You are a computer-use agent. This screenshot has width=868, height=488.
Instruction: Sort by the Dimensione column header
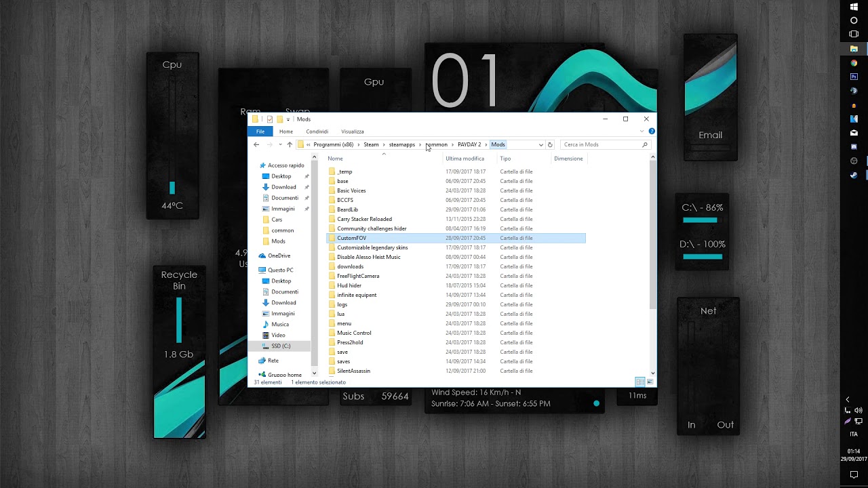(x=568, y=159)
